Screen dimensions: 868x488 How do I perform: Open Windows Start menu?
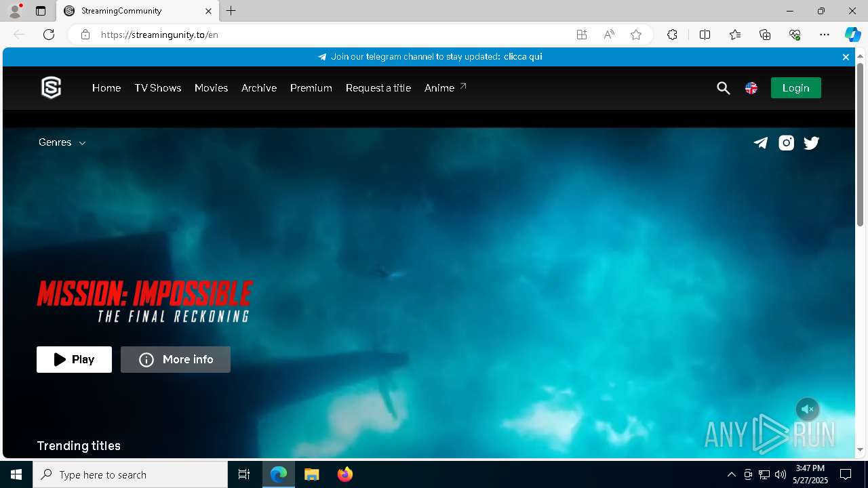coord(16,474)
